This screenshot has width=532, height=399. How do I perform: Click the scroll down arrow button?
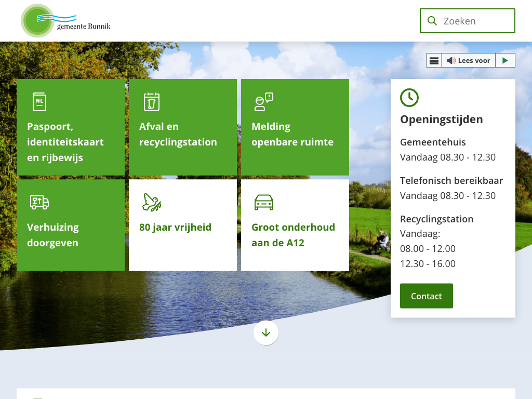coord(266,332)
